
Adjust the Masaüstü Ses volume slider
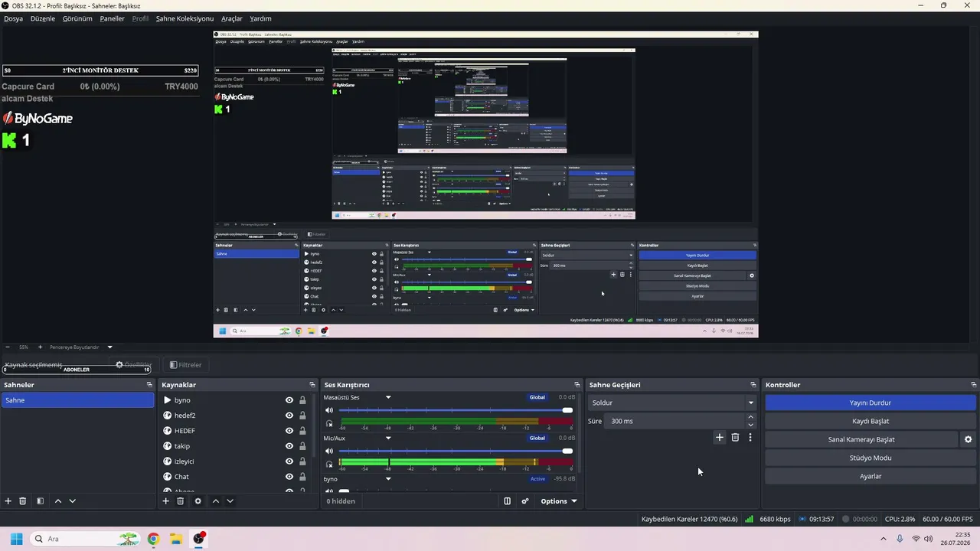coord(456,410)
